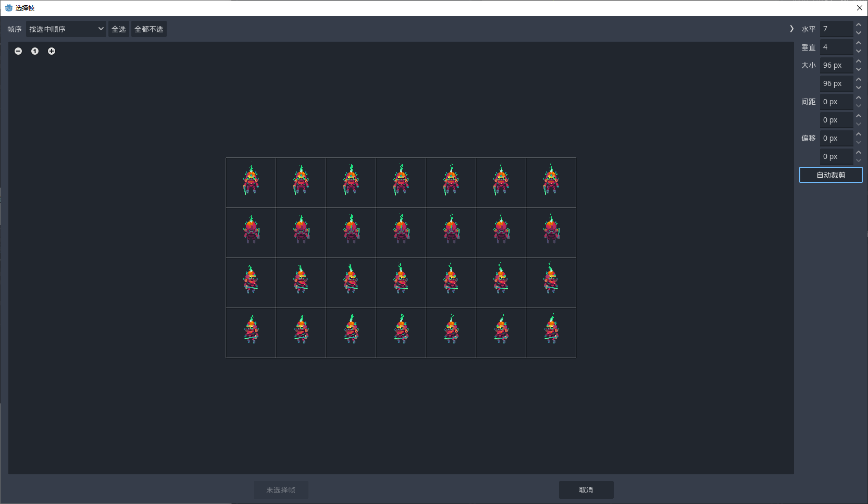Click the 全选 select all button
Image resolution: width=868 pixels, height=504 pixels.
[x=119, y=29]
